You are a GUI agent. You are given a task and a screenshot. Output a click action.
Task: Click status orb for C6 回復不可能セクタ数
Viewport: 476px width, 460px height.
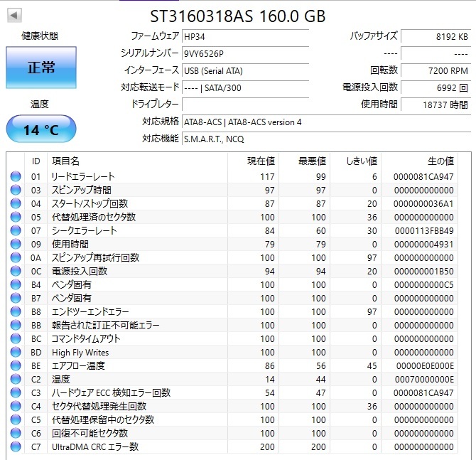(x=16, y=433)
